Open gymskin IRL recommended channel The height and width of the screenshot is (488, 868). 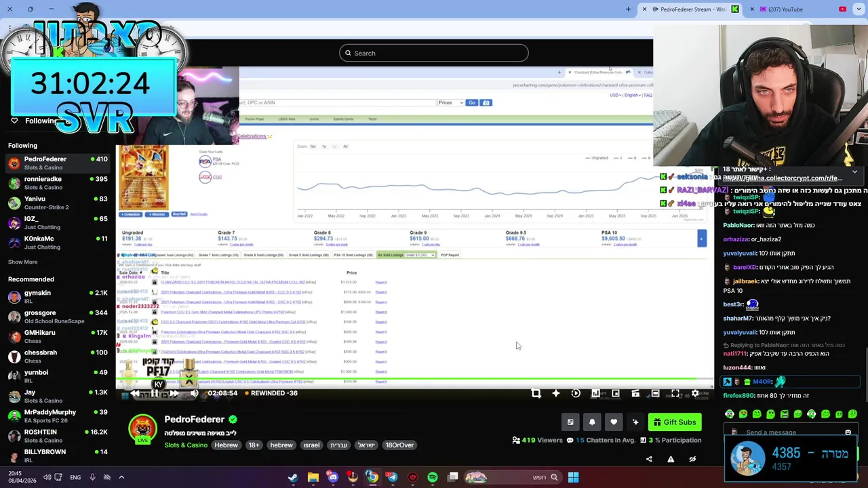click(x=58, y=297)
